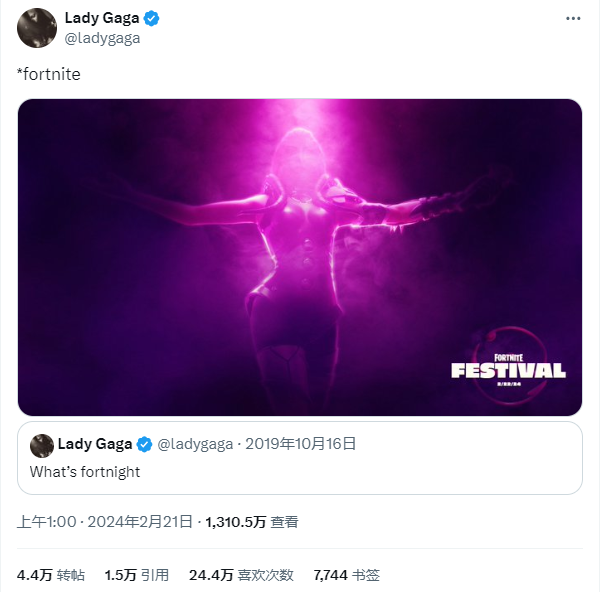Click the tweet text "*fortnite"
The image size is (601, 592).
(49, 74)
